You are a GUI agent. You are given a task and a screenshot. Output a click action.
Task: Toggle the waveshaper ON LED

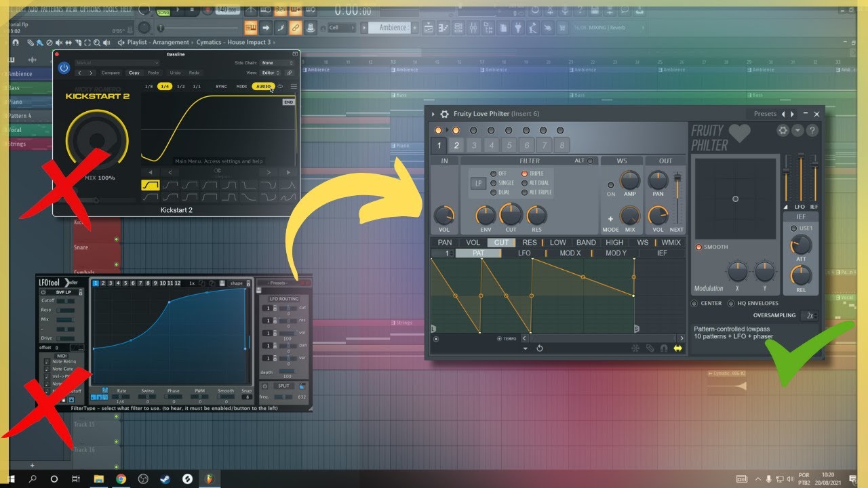[610, 184]
